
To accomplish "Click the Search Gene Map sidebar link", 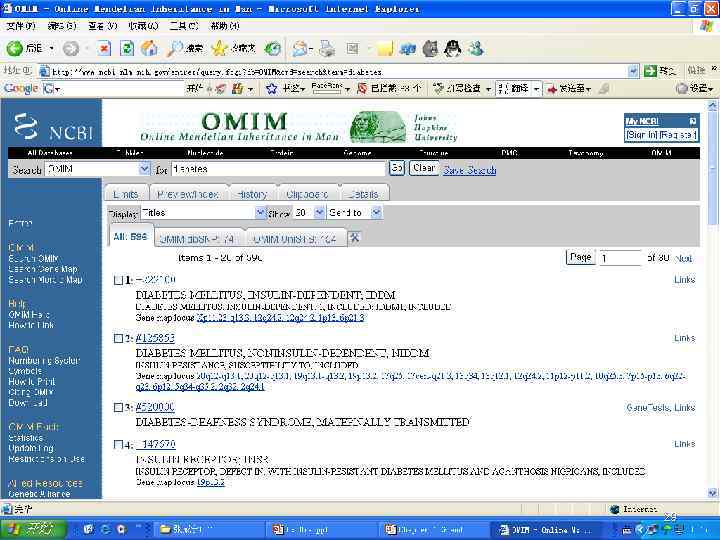I will click(x=43, y=269).
